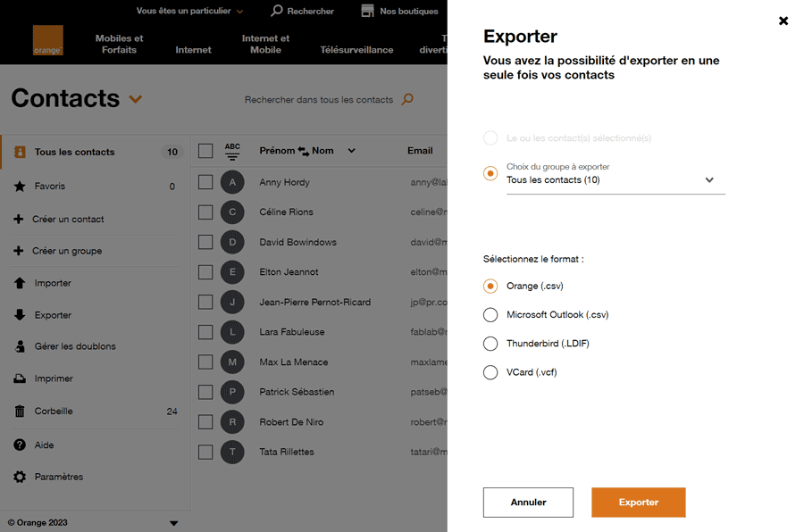804x532 pixels.
Task: Click the Paramètres gear icon
Action: point(20,477)
